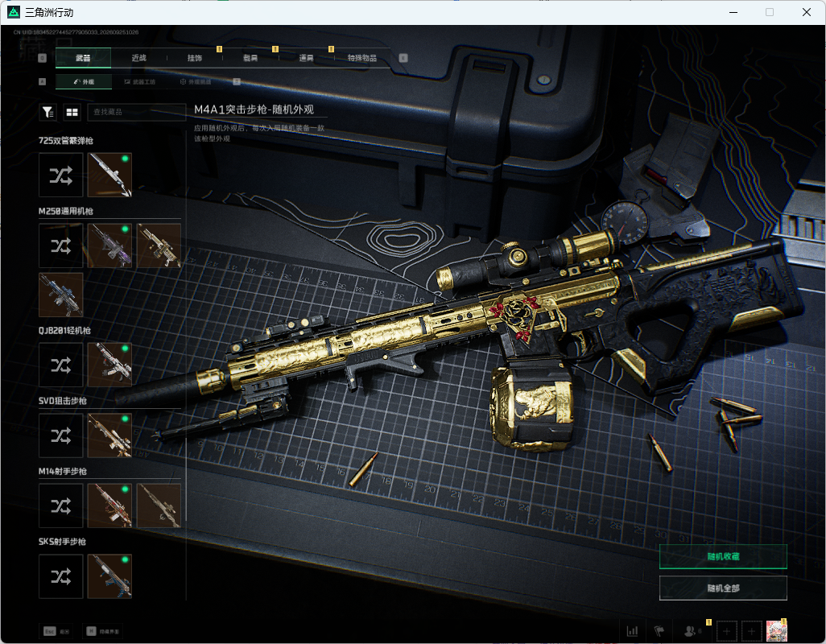Click the second empty squad plus slot
Screen dimensions: 826x644
pos(752,631)
